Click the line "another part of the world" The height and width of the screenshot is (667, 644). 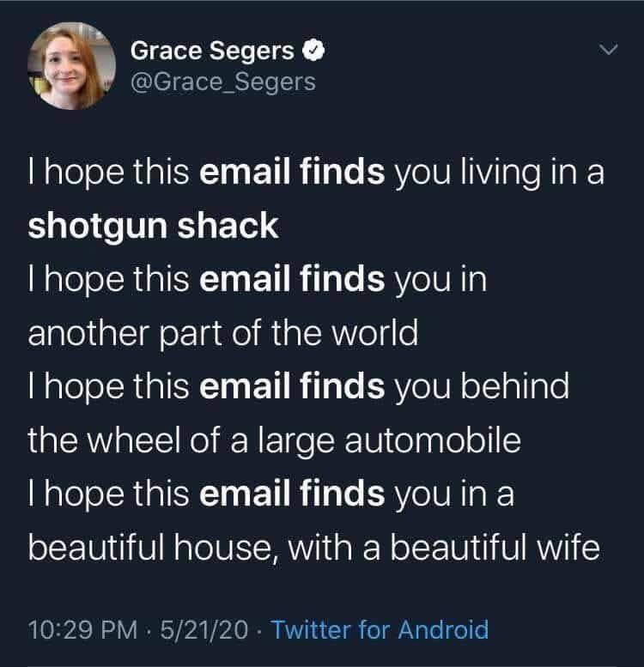point(223,332)
